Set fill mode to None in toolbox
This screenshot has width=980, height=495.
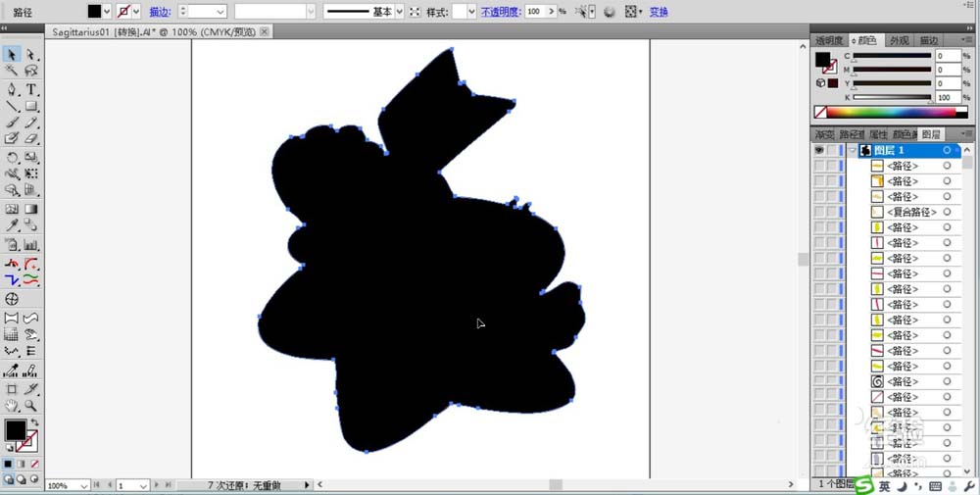click(x=34, y=464)
